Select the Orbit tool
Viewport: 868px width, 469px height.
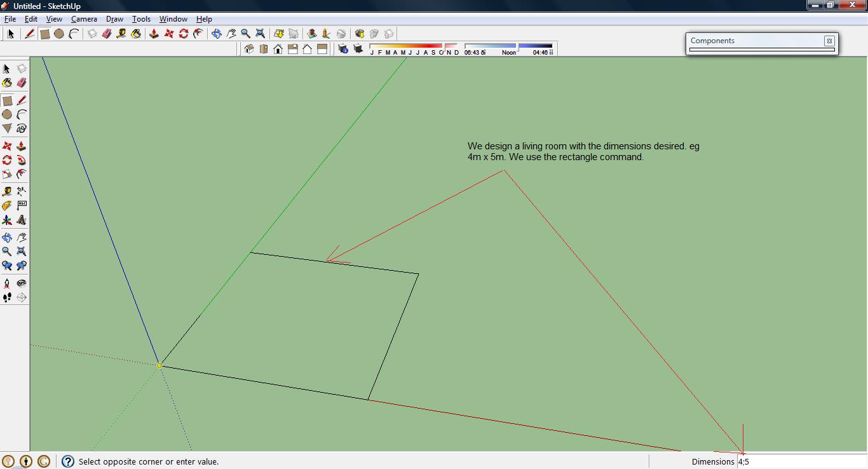[x=7, y=236]
